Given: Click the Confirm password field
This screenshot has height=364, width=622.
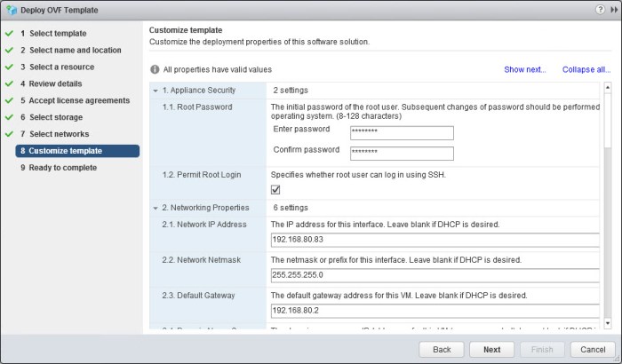Looking at the screenshot, I should point(402,153).
